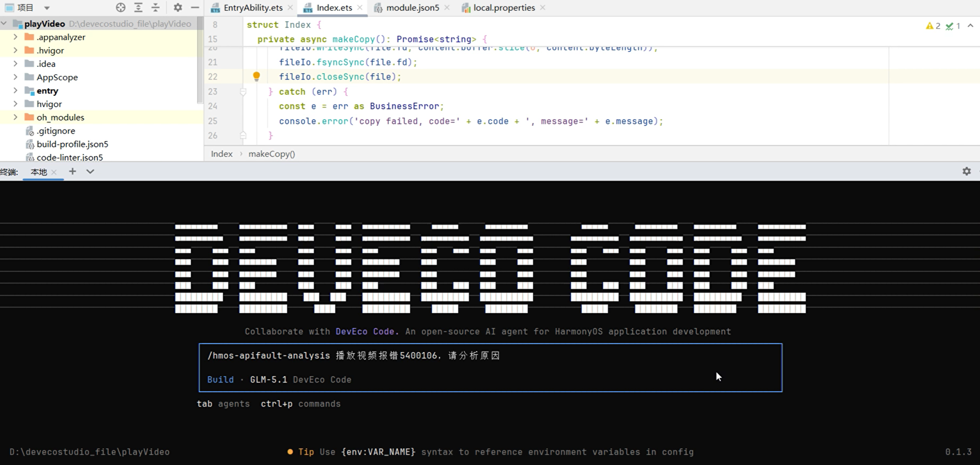Click the locate/select opened file target icon

click(121, 7)
